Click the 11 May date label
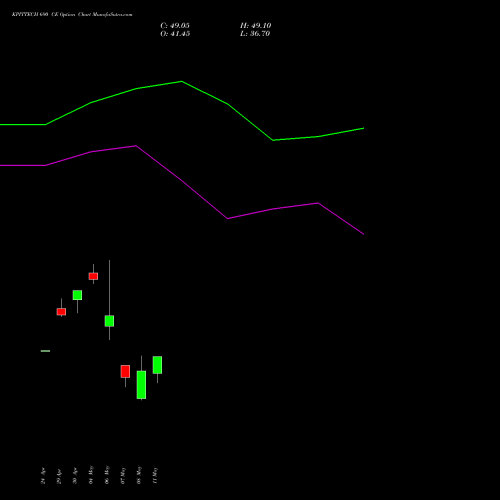This screenshot has width=500, height=500. pos(155,475)
